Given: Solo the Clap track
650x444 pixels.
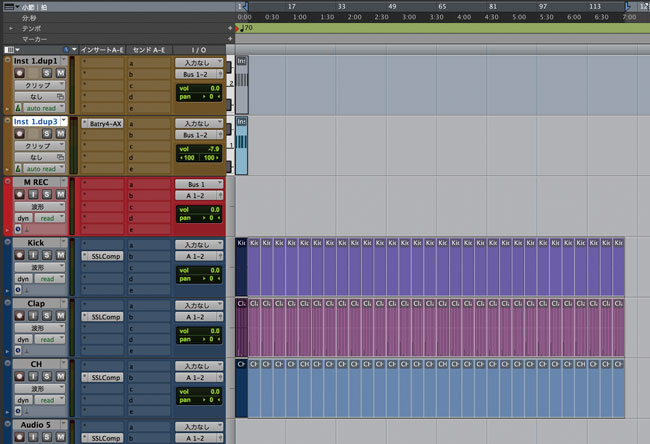Looking at the screenshot, I should [47, 316].
